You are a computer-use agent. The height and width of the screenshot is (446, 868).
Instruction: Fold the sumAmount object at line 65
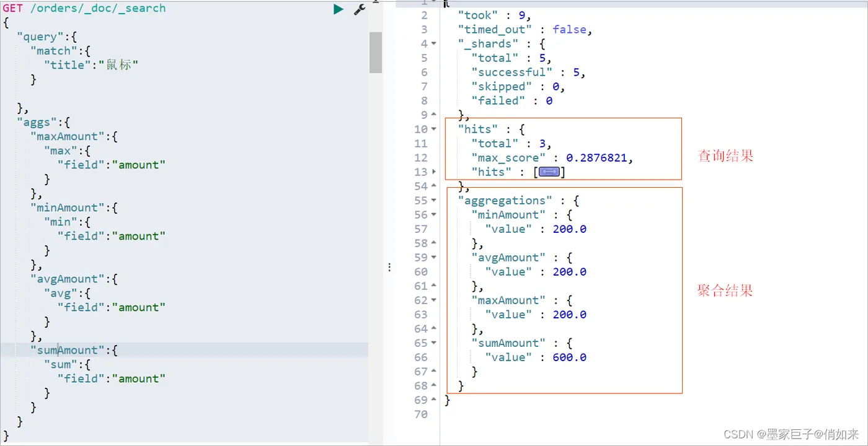433,343
